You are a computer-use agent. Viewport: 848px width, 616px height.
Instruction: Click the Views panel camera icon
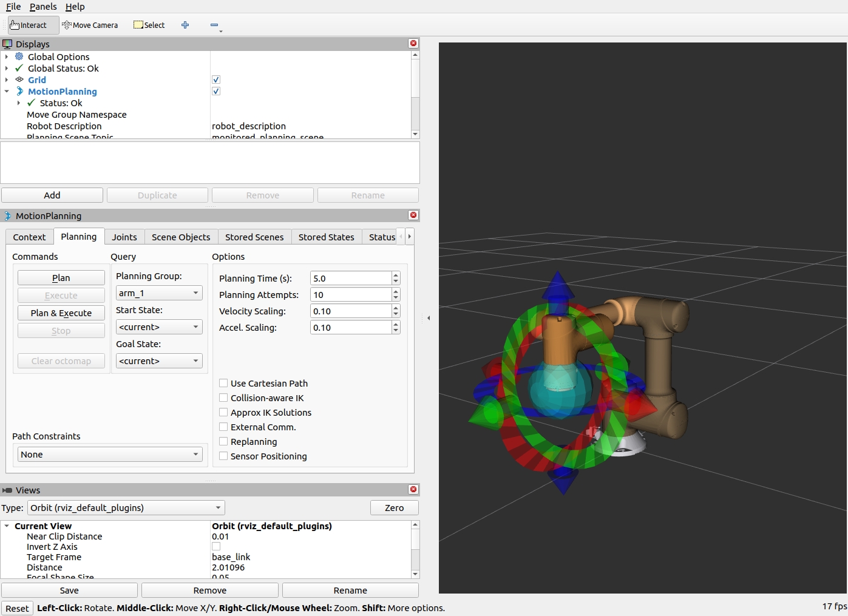click(7, 490)
